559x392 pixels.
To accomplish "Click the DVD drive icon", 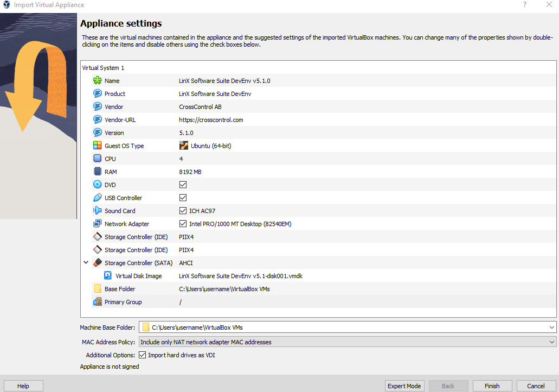I will tap(98, 184).
